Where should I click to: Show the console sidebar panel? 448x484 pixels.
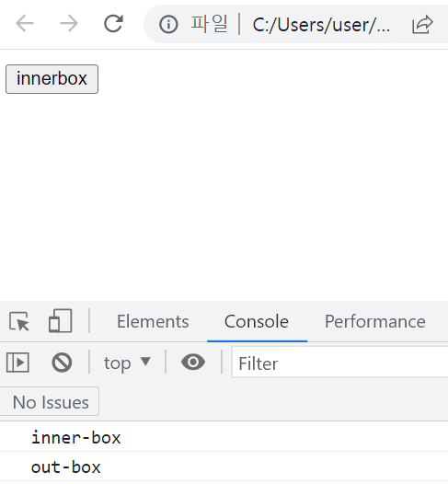pyautogui.click(x=17, y=363)
